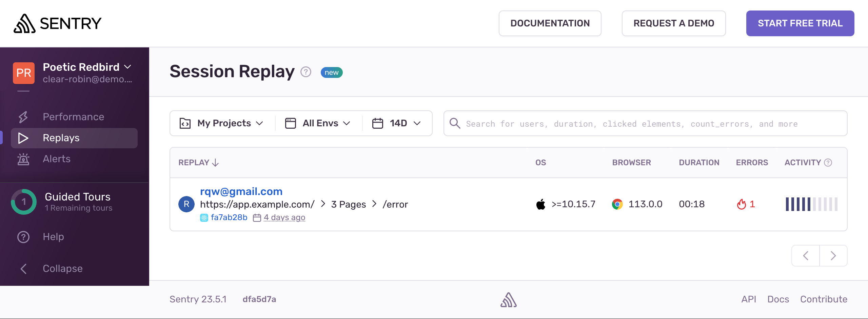Click the Apple OS icon in replay row
The image size is (868, 319).
[540, 204]
